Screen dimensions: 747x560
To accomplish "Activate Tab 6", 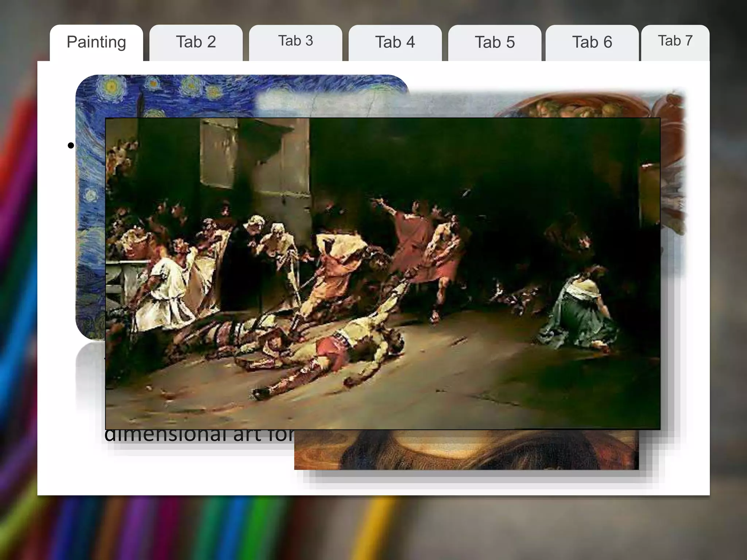I will [592, 42].
